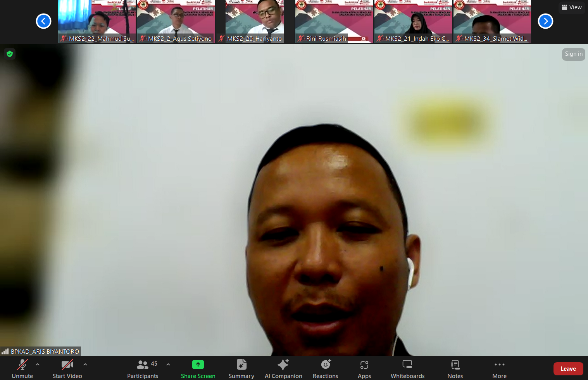This screenshot has width=588, height=380.
Task: Expand video options arrow beside Start Video
Action: [85, 365]
